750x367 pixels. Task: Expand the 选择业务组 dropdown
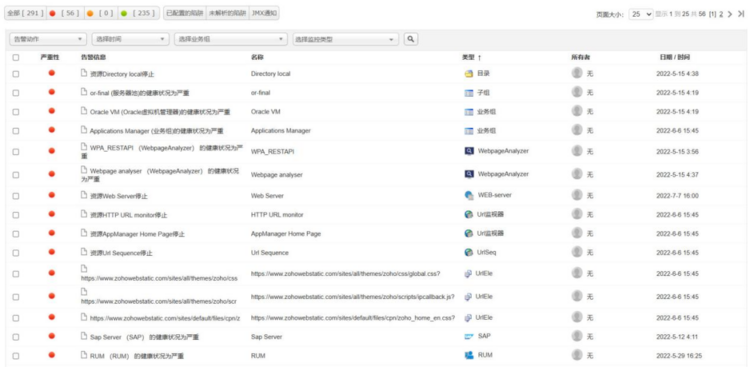231,39
